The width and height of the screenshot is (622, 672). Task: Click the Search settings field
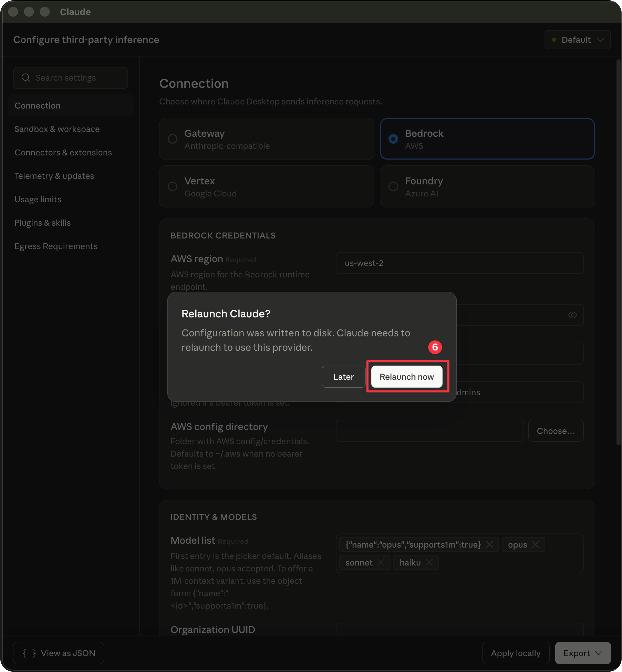click(71, 78)
